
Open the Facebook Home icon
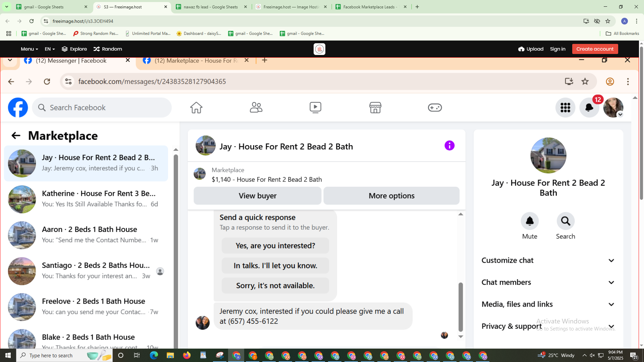tap(196, 108)
